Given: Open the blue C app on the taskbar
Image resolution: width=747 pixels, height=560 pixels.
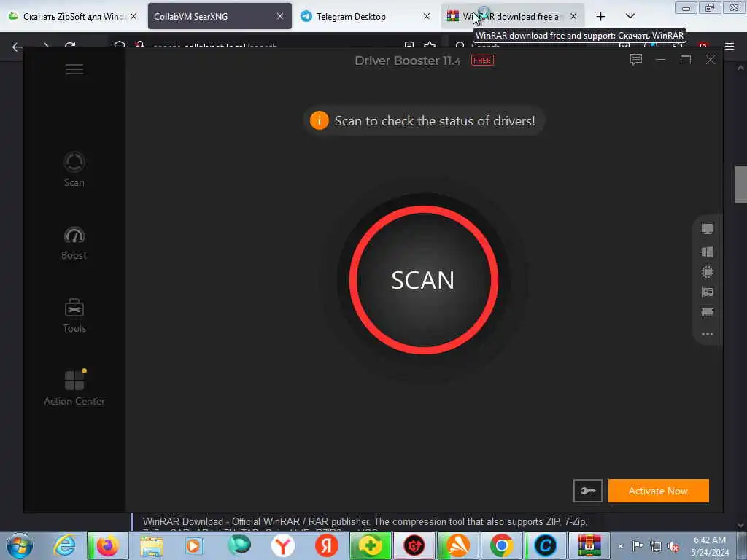Looking at the screenshot, I should coord(545,545).
